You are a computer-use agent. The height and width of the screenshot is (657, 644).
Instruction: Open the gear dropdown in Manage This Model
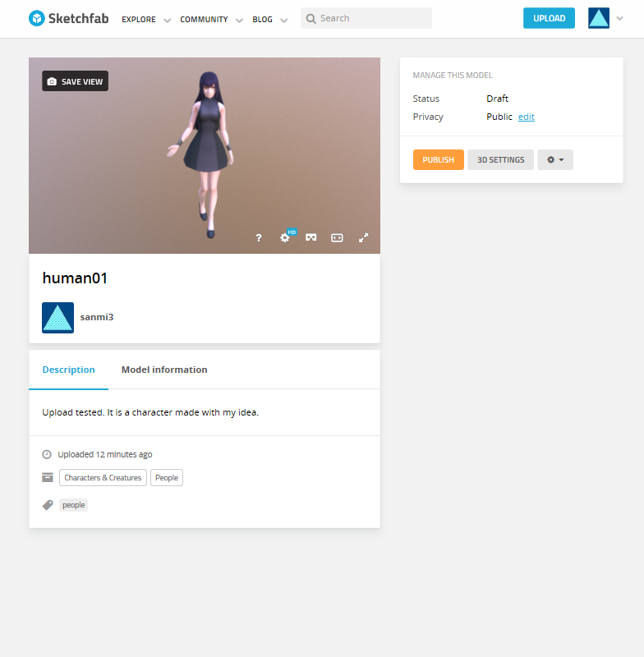(x=555, y=159)
